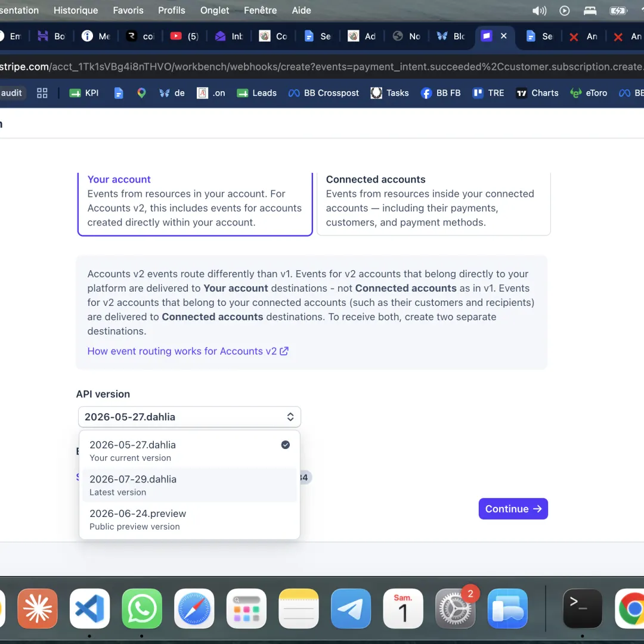
Task: Click the play circle icon in menu bar
Action: click(565, 11)
